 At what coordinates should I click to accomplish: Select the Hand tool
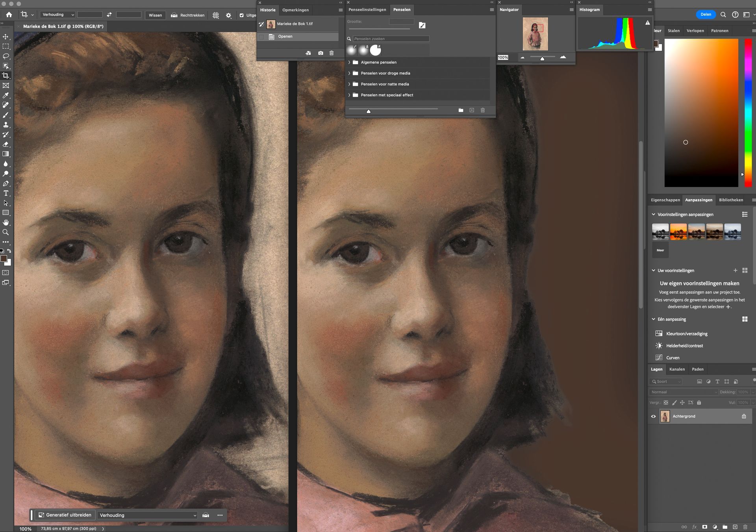pos(6,222)
